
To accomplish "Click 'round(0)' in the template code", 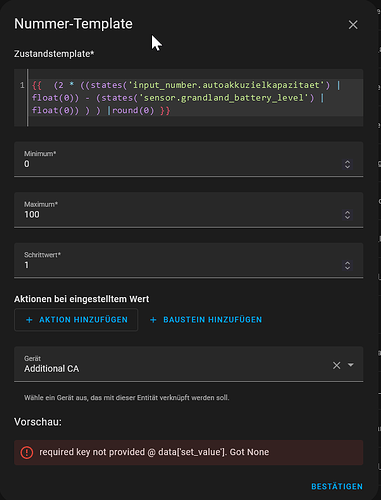I will 133,110.
